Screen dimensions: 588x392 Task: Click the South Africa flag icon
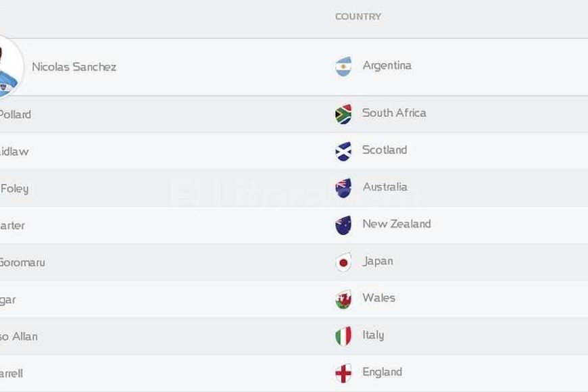343,114
